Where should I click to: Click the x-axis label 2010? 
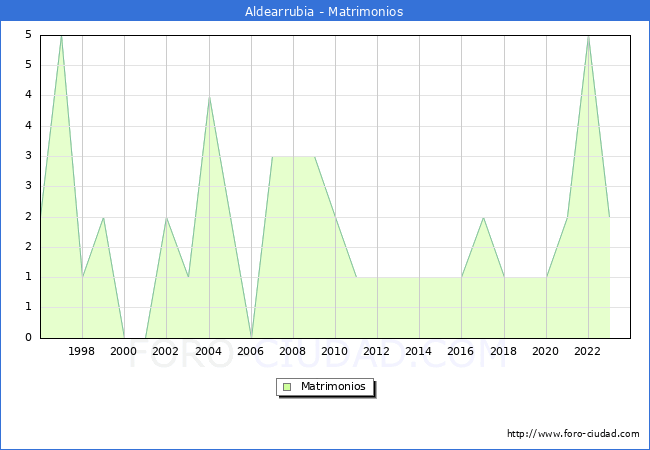coord(334,351)
